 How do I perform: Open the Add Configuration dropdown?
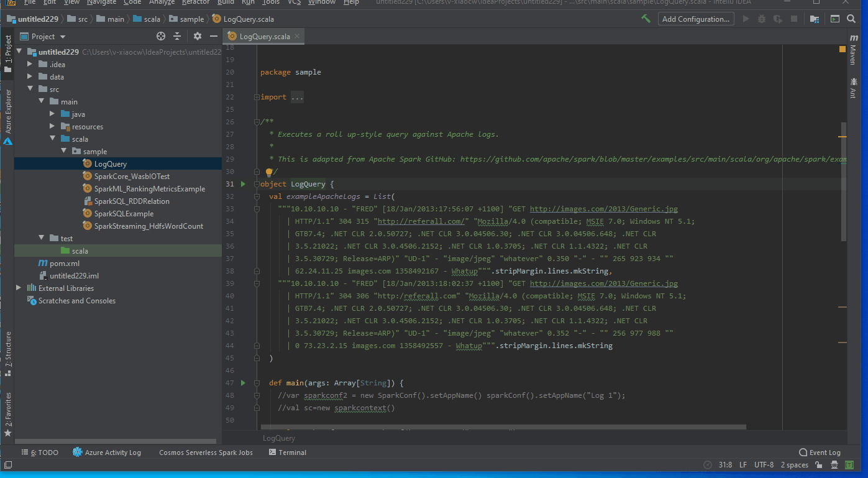[695, 19]
